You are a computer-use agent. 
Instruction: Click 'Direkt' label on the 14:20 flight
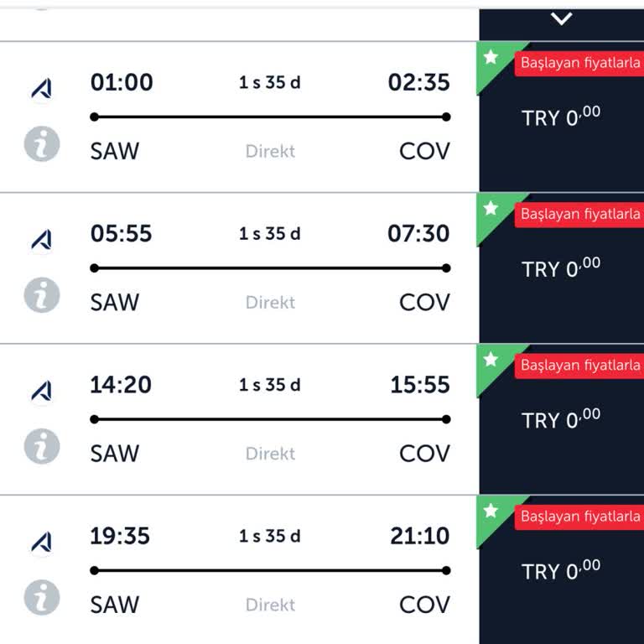tap(270, 454)
